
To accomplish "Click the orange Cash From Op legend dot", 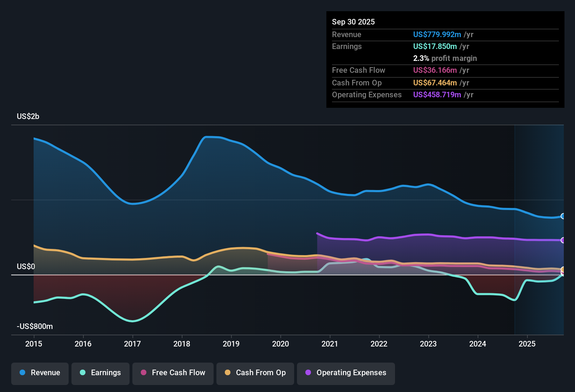I will (228, 373).
